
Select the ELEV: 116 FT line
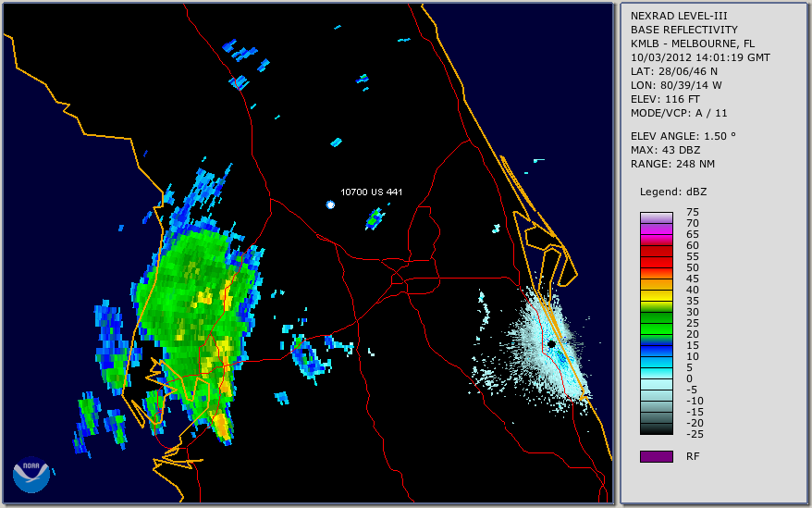coord(665,99)
